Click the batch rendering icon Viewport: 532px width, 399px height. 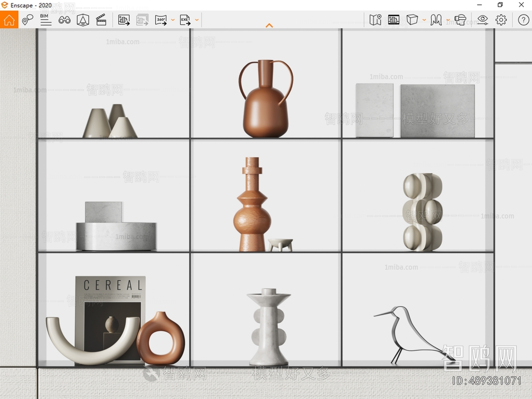pos(142,20)
